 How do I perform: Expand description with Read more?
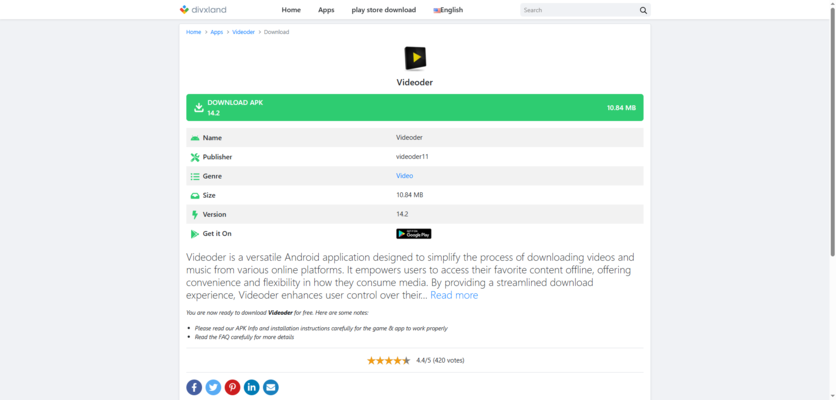click(x=454, y=295)
